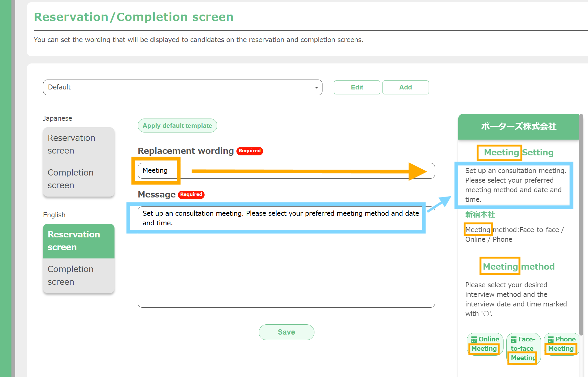The width and height of the screenshot is (588, 377).
Task: Apply the default template
Action: (x=177, y=126)
